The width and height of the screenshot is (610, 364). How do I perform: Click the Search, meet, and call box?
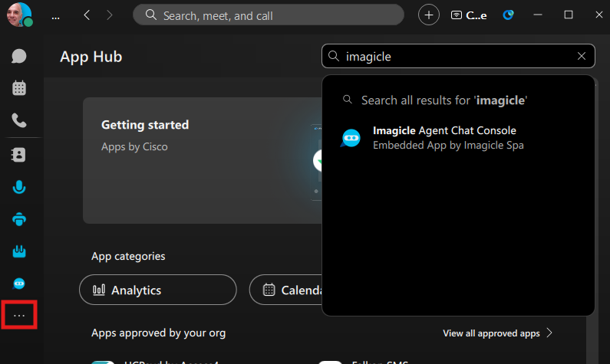coord(269,15)
